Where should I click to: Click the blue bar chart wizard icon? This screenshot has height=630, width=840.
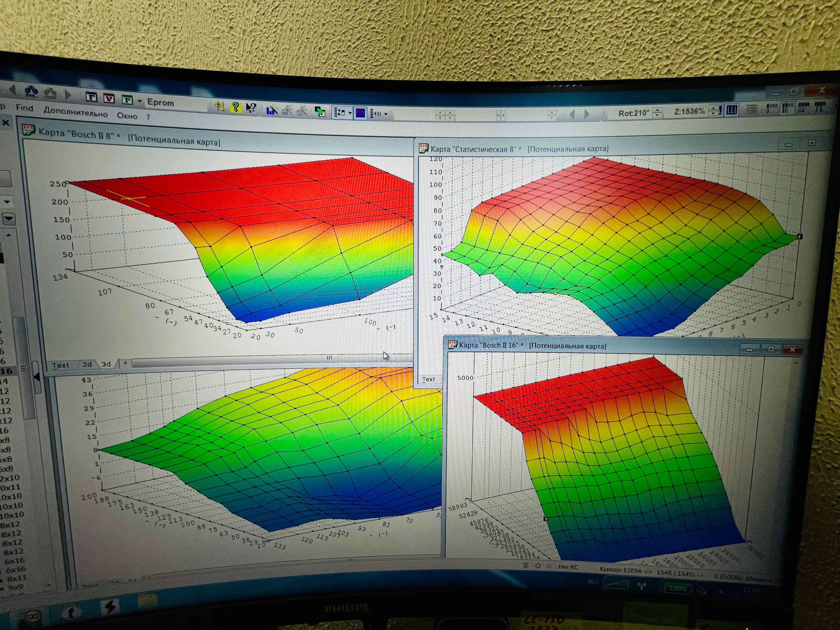point(272,110)
